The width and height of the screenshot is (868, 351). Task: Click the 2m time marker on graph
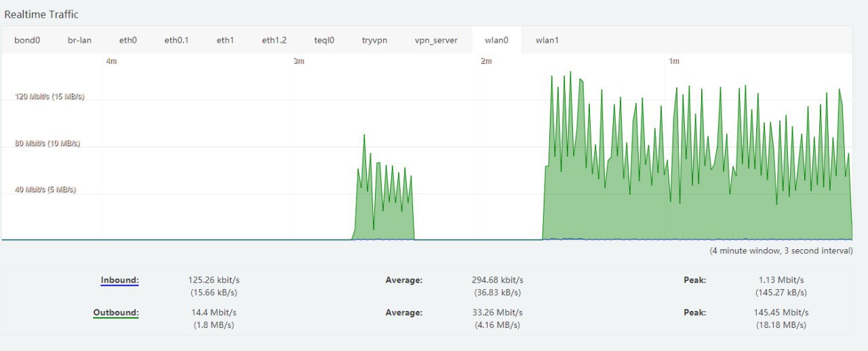[x=486, y=61]
